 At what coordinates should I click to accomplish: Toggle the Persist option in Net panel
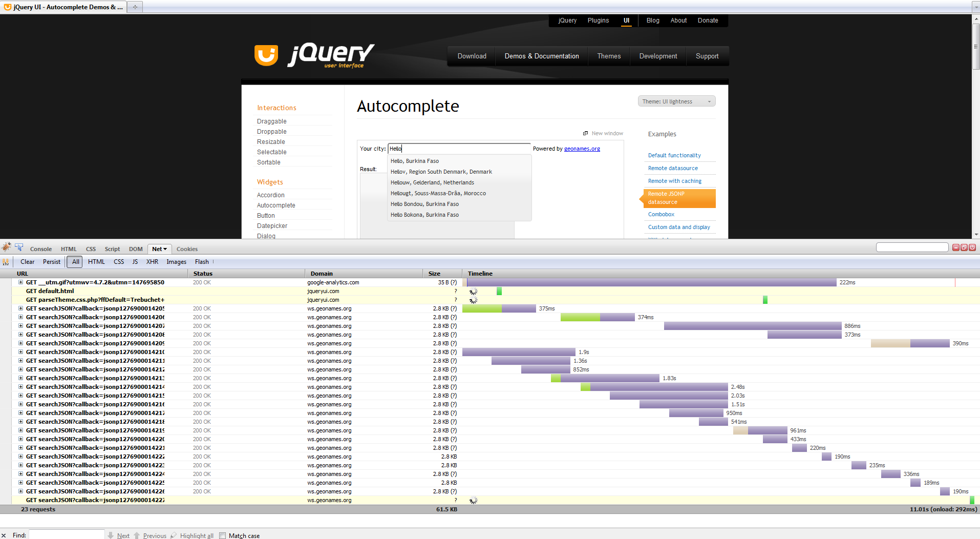[x=51, y=262]
